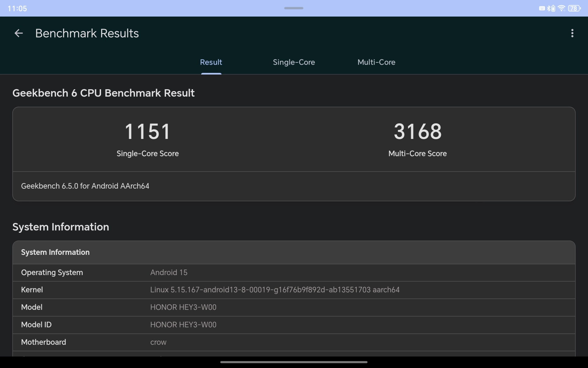Tap the bottom navigation gesture bar
The image size is (588, 368).
pyautogui.click(x=294, y=362)
